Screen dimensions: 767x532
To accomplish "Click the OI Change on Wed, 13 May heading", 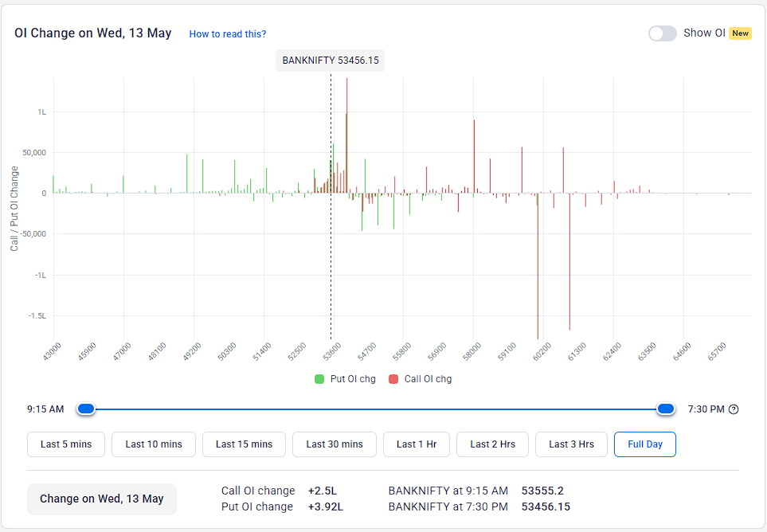I will (93, 33).
